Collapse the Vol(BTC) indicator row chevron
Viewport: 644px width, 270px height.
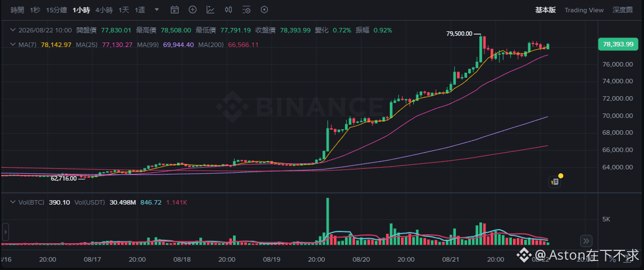pyautogui.click(x=12, y=202)
